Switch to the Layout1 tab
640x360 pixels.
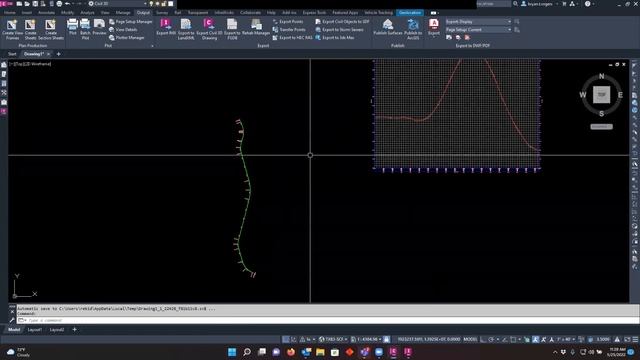35,330
